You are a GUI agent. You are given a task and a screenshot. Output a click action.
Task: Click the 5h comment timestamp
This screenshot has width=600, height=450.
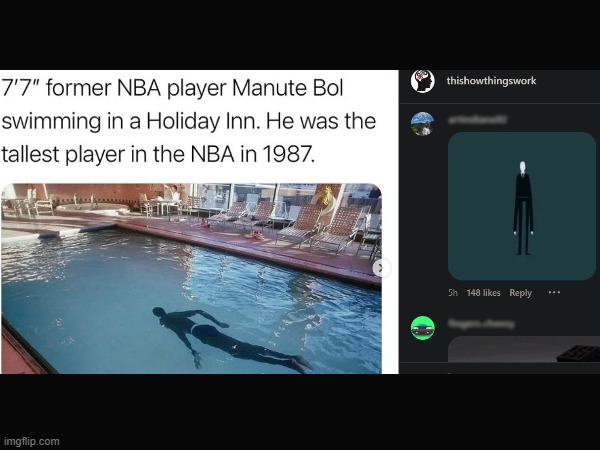(453, 293)
